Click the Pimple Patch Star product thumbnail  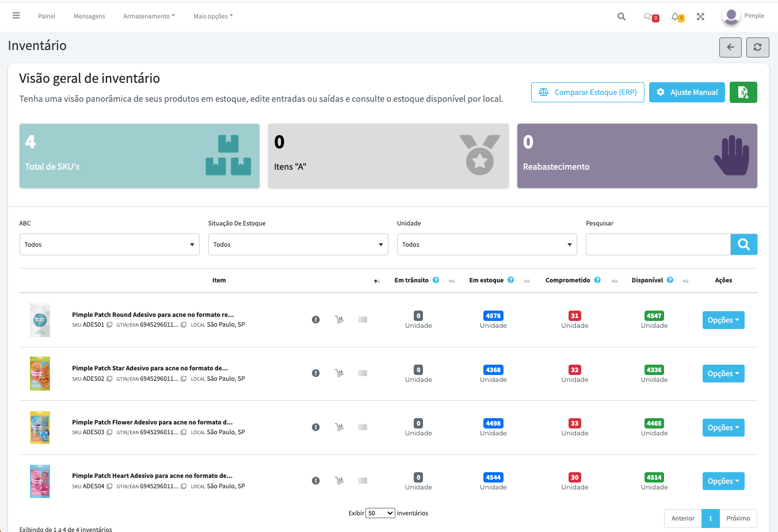tap(40, 373)
